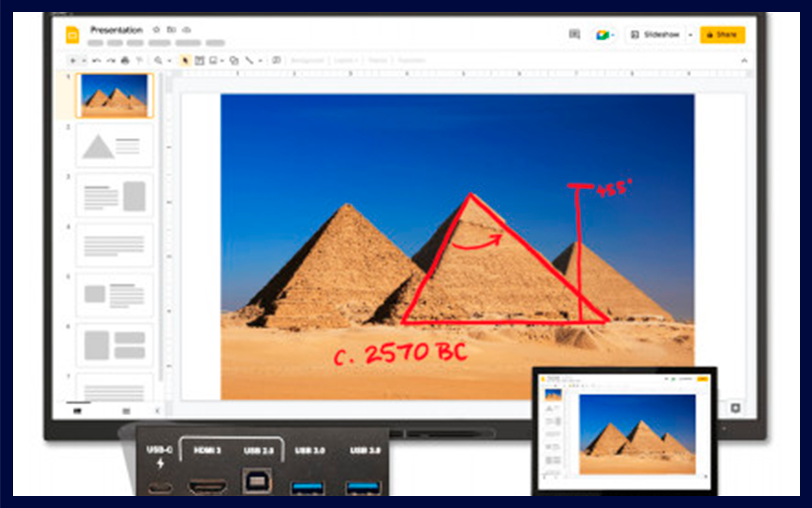Click the print icon
Viewport: 812px width, 508px height.
coord(125,61)
